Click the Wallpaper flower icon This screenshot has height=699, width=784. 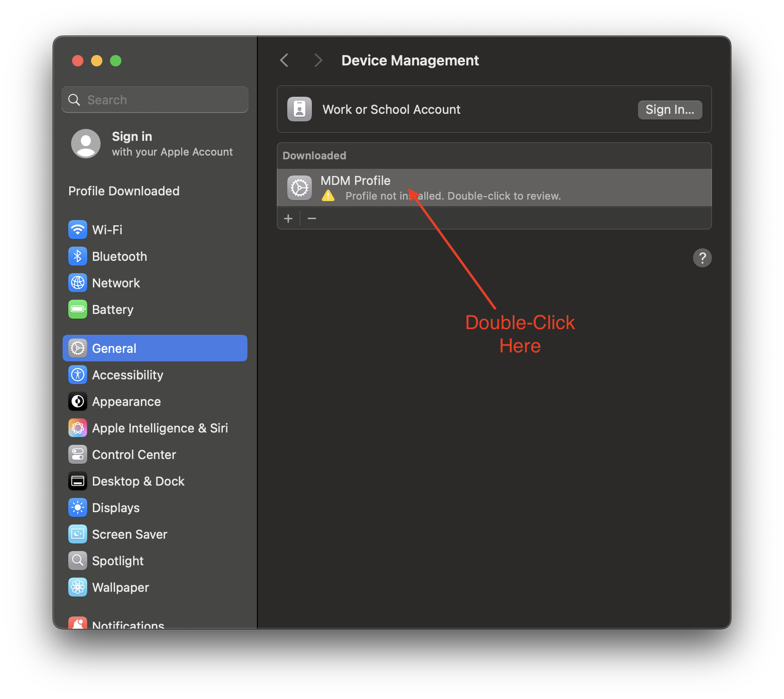(x=78, y=588)
